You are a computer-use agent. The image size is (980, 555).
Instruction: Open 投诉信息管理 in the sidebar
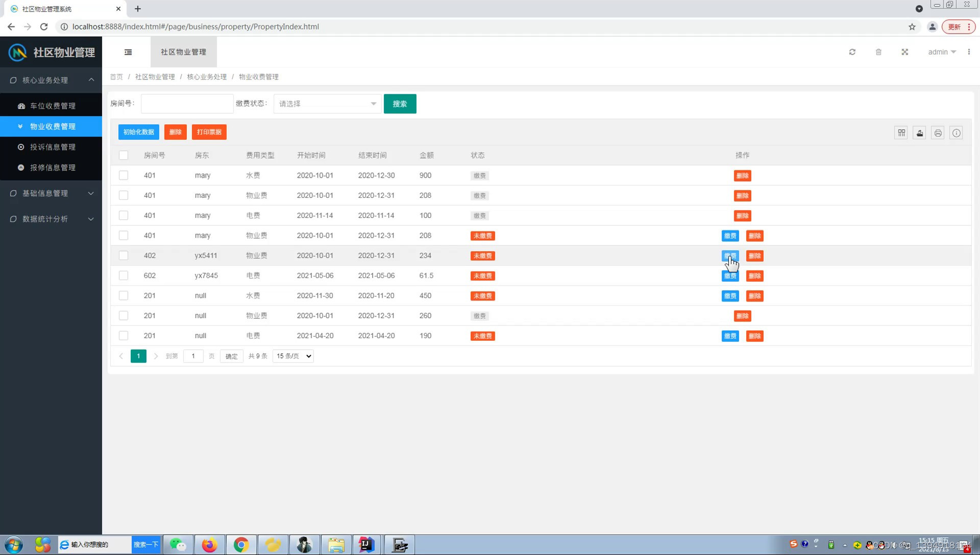[53, 147]
